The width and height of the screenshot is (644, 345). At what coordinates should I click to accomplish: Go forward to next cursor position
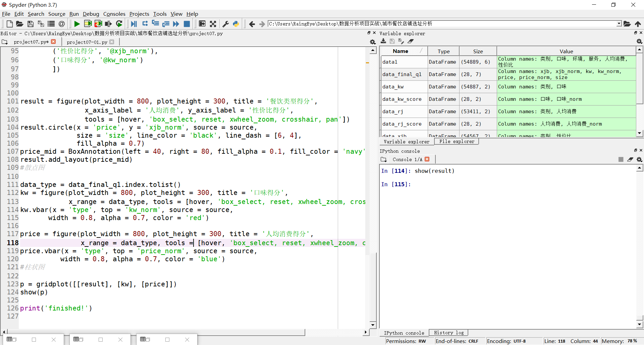click(x=262, y=24)
